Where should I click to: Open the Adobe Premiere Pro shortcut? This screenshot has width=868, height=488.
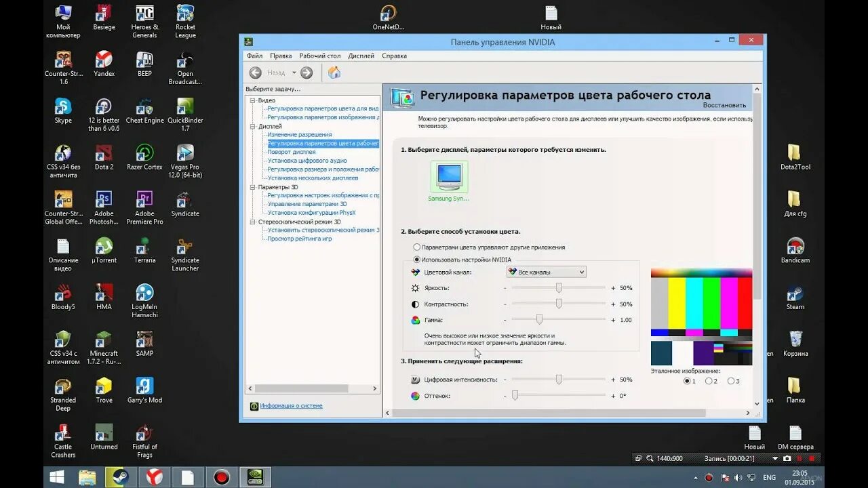144,209
